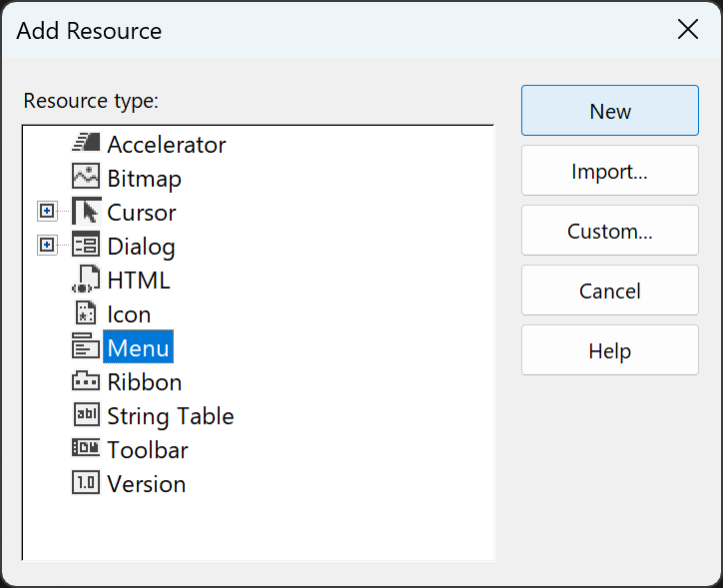Open the Import... file dialog
The height and width of the screenshot is (588, 723).
609,171
